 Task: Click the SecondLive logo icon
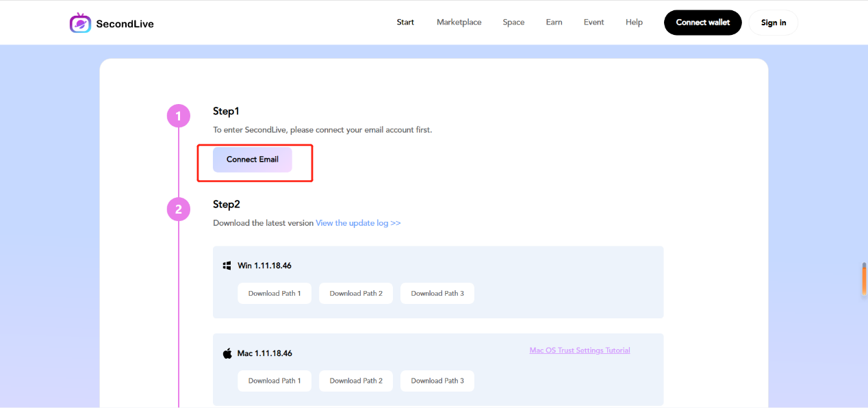(x=80, y=23)
